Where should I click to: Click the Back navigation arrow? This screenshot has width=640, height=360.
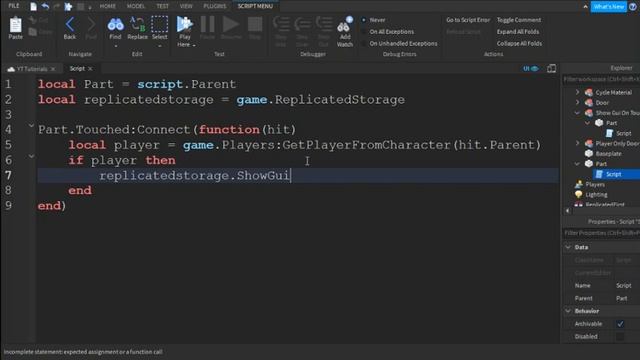[x=70, y=25]
